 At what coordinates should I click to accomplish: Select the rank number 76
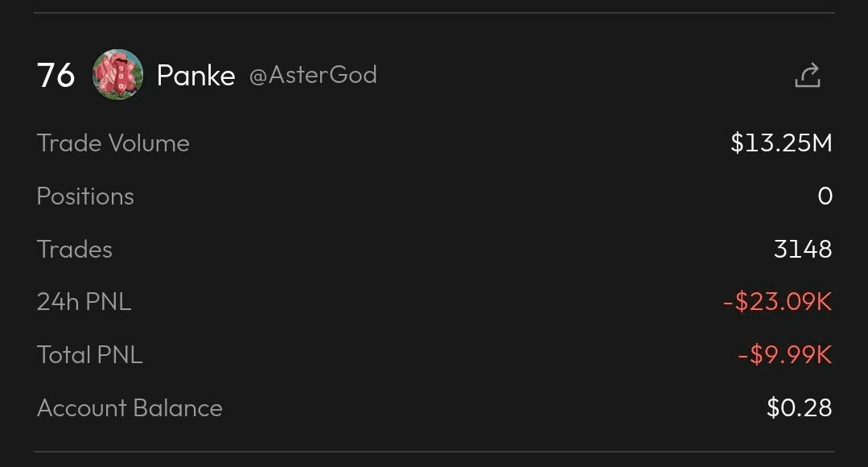tap(56, 76)
